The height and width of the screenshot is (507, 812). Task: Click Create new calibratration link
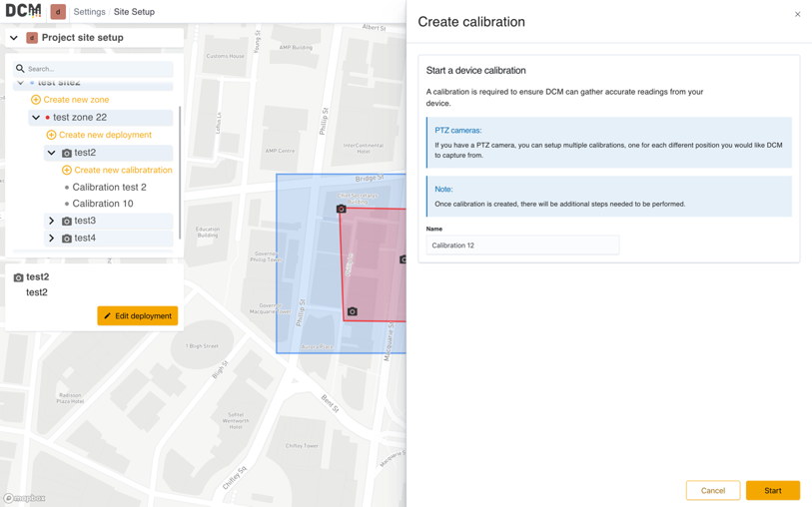[x=123, y=170]
